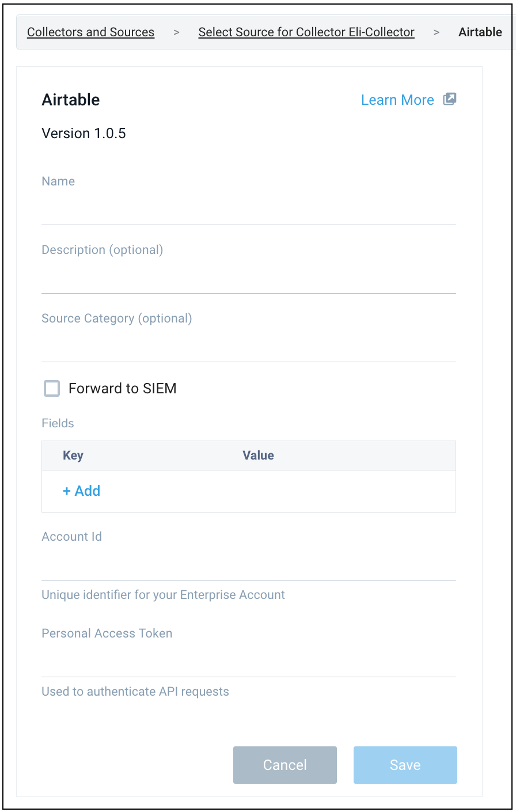Focus the Description (optional) input field

tap(249, 278)
